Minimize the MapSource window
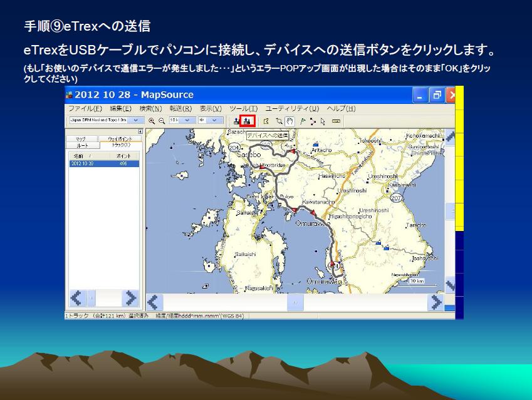The width and height of the screenshot is (532, 400). pyautogui.click(x=420, y=95)
